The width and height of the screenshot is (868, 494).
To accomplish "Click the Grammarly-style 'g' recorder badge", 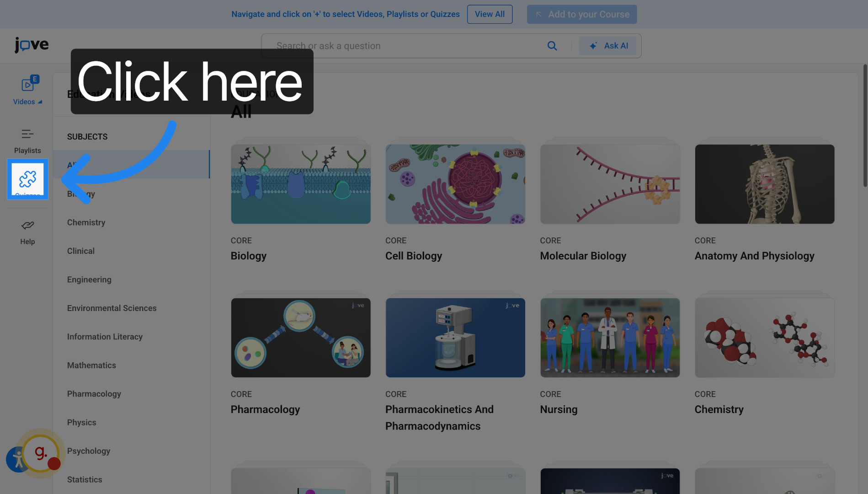I will 41,453.
